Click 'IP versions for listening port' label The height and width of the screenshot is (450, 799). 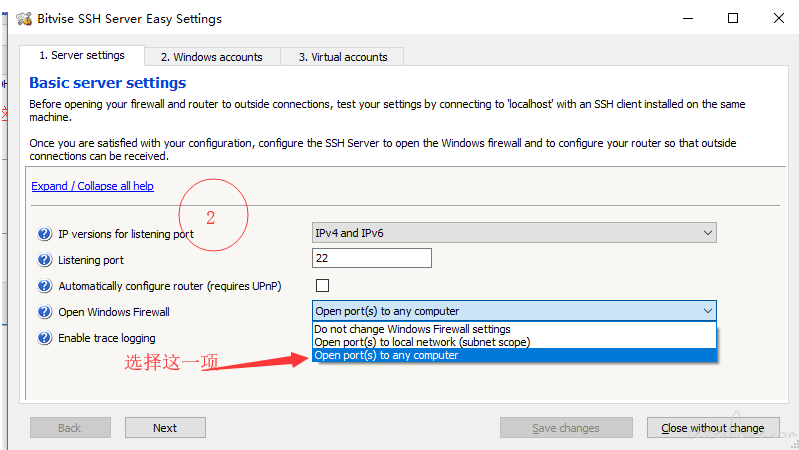pyautogui.click(x=126, y=234)
